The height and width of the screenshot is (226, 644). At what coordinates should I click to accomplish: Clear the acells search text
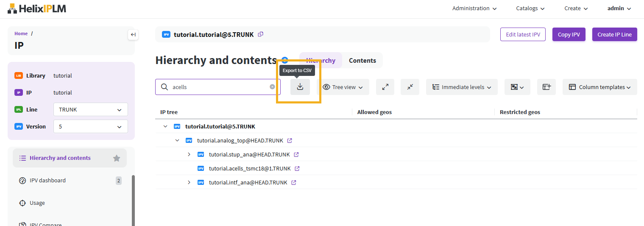tap(272, 87)
